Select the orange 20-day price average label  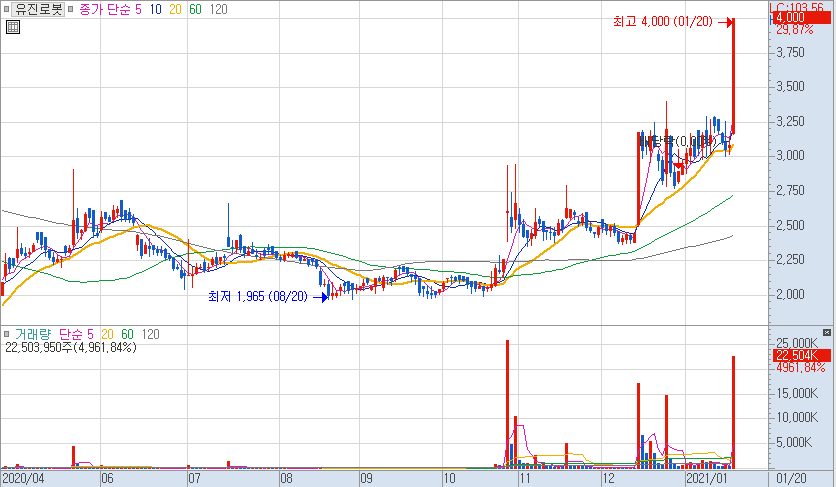[x=175, y=9]
